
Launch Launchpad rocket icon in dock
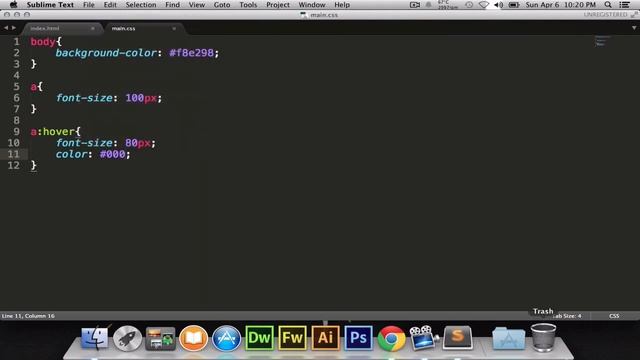point(127,338)
